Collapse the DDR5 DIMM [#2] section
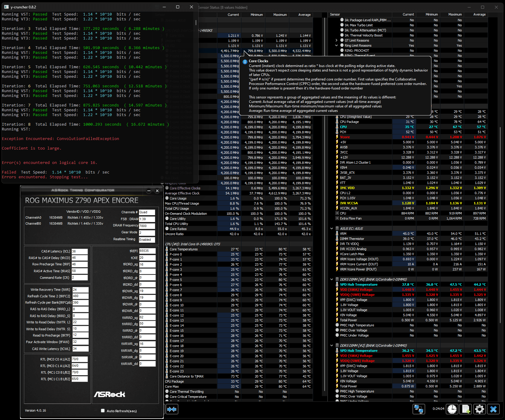 [x=331, y=346]
